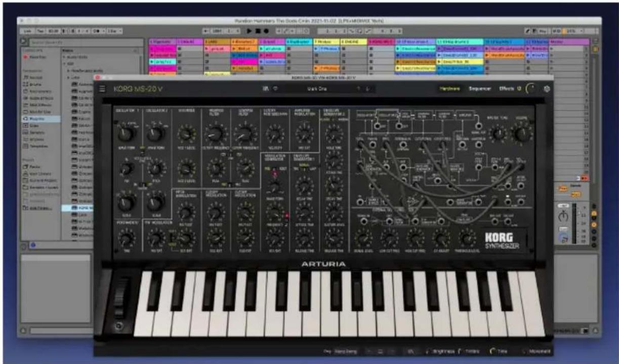Click the Signal Level knob
619x364 pixels.
(x=363, y=238)
